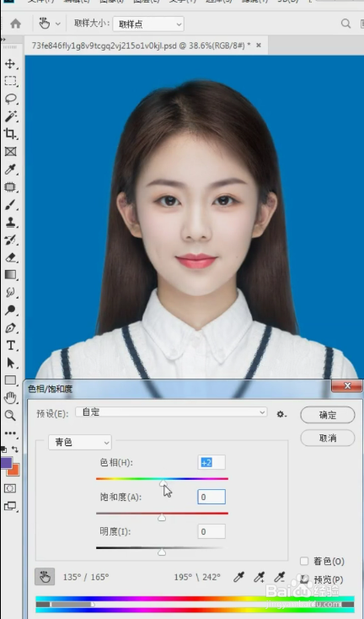This screenshot has width=364, height=619.
Task: Open the Edit Toolbar three-dots menu
Action: [x=10, y=433]
